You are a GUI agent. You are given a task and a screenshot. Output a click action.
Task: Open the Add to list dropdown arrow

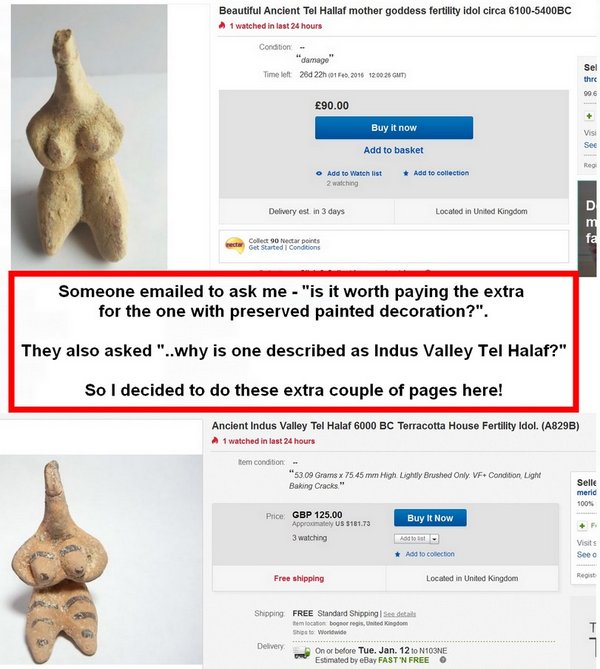(434, 539)
